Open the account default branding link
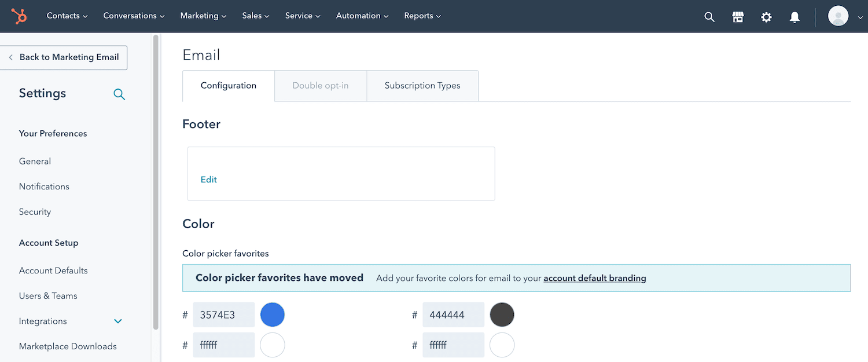This screenshot has width=868, height=362. point(594,277)
